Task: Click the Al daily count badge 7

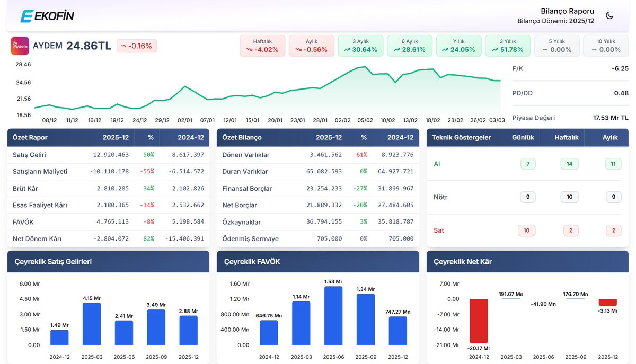Action: (x=528, y=164)
